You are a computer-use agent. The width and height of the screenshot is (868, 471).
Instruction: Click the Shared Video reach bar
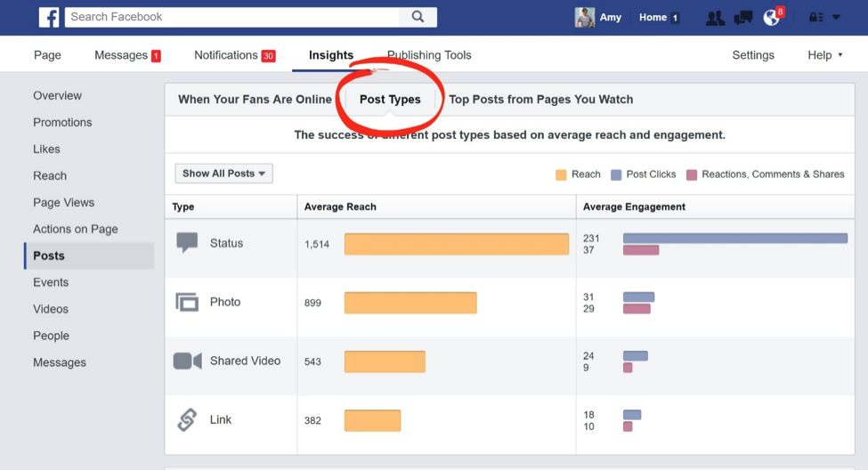pos(385,361)
